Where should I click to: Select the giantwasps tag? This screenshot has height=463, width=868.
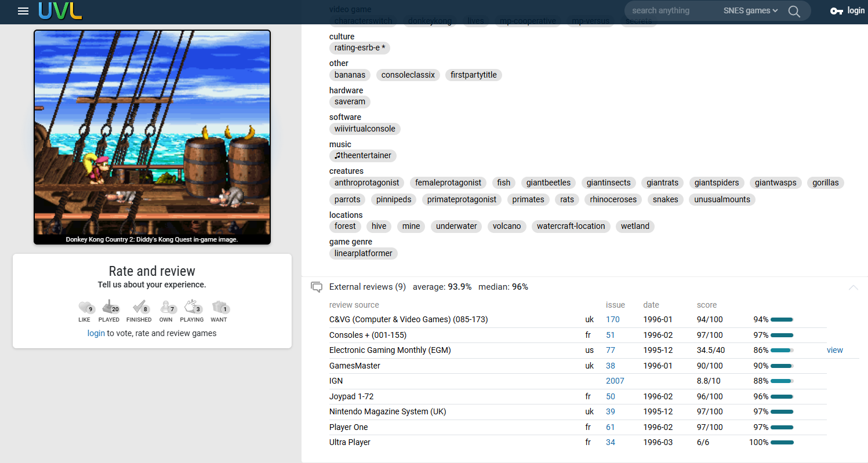[776, 183]
